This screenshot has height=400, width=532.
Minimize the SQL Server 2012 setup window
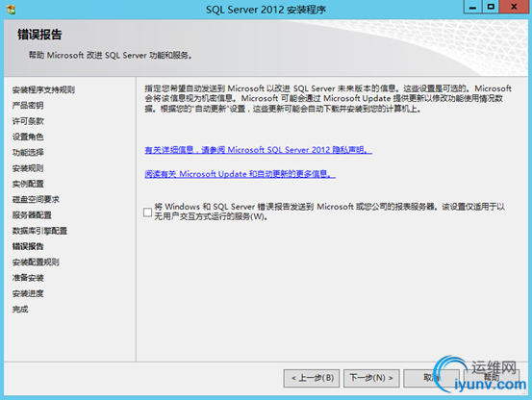pyautogui.click(x=473, y=7)
